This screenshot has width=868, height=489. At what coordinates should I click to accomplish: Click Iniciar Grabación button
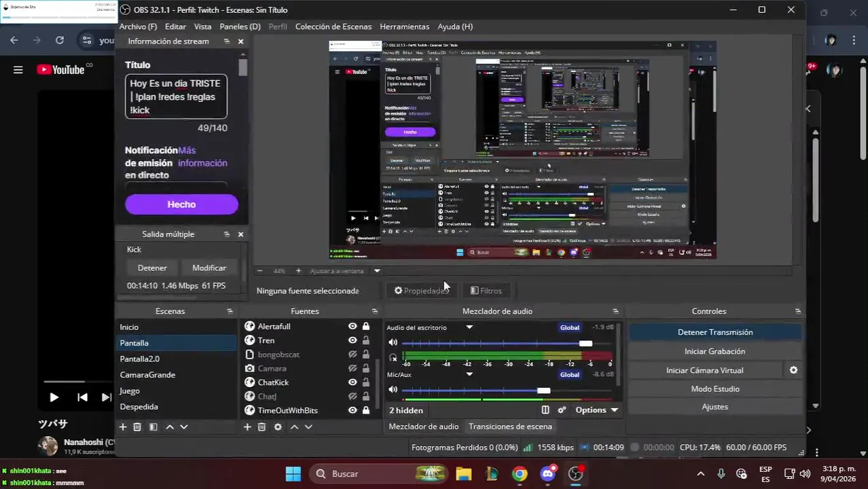[715, 351]
